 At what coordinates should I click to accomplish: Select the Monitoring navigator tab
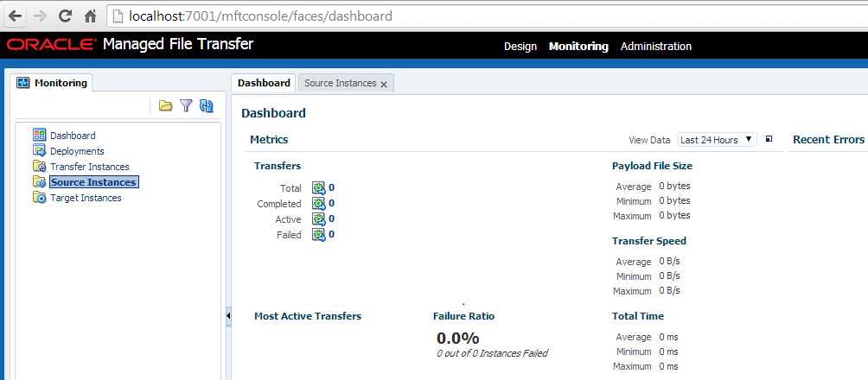click(x=53, y=83)
